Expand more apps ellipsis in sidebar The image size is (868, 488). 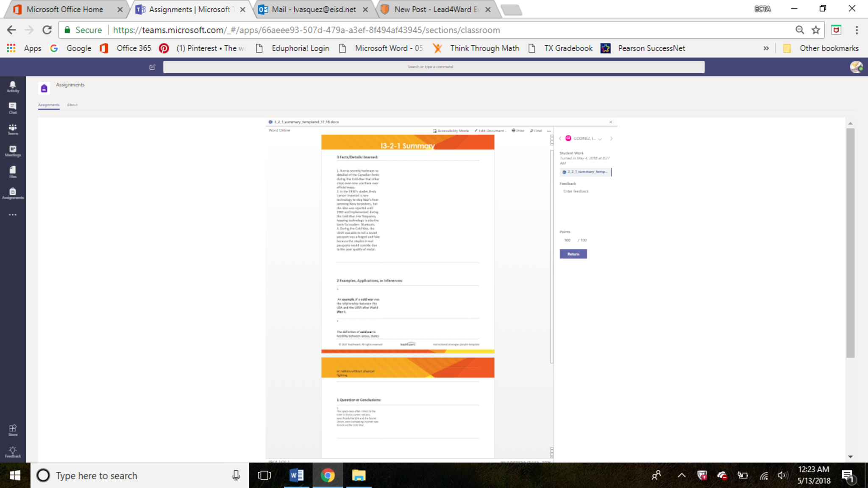tap(13, 215)
